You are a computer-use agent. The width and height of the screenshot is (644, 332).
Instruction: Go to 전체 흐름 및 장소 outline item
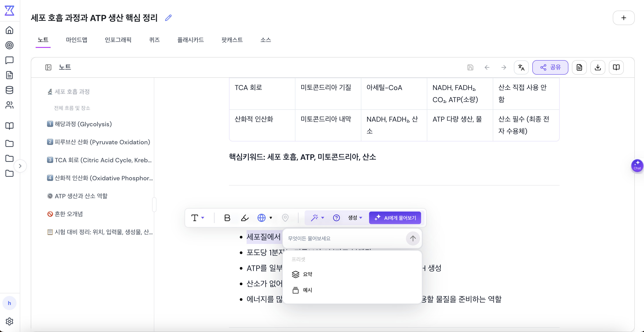pos(72,108)
